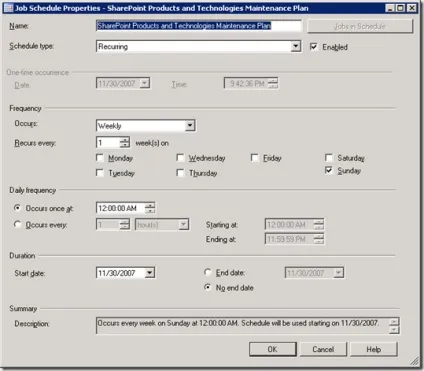Click the Occurs once at time spinner
The image size is (424, 371).
point(150,208)
